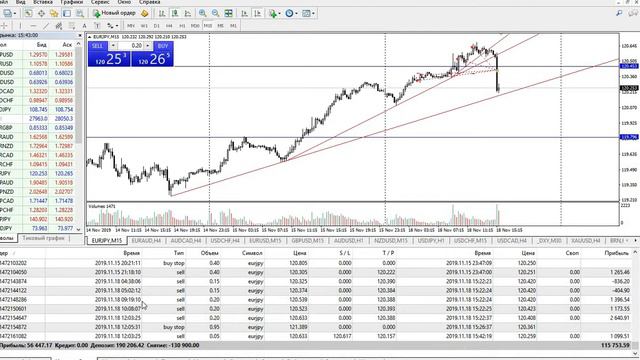Expand the templates dropdown arrow
This screenshot has width=640, height=360.
[313, 13]
